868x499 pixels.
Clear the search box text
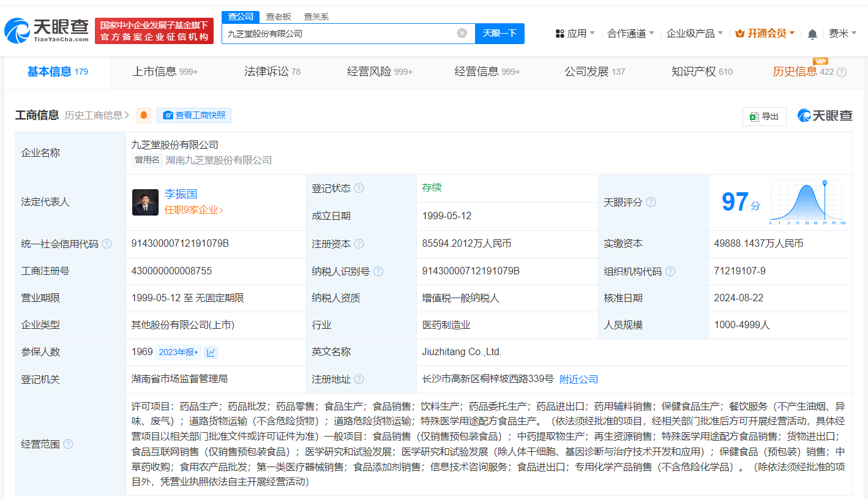click(x=462, y=33)
